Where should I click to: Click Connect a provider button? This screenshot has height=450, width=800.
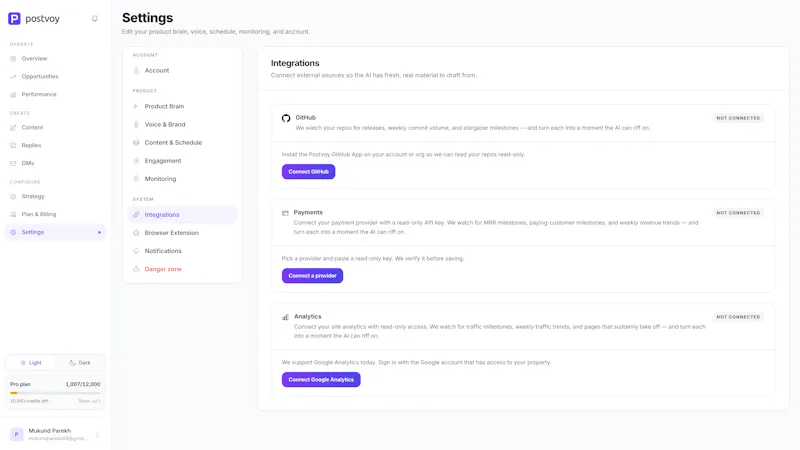312,276
